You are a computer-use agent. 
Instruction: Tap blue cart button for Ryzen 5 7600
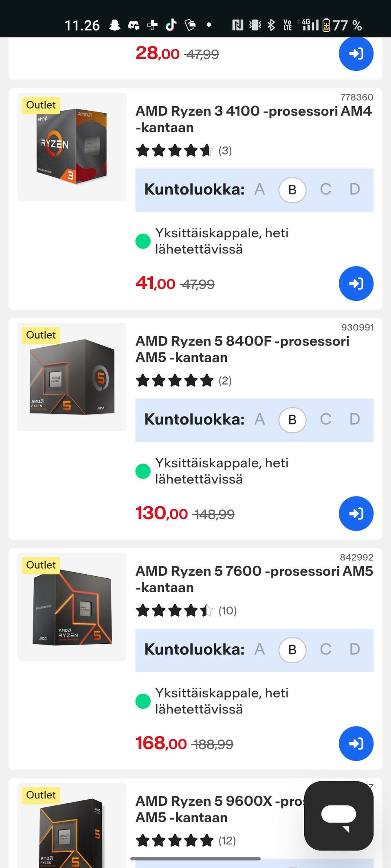pyautogui.click(x=356, y=743)
